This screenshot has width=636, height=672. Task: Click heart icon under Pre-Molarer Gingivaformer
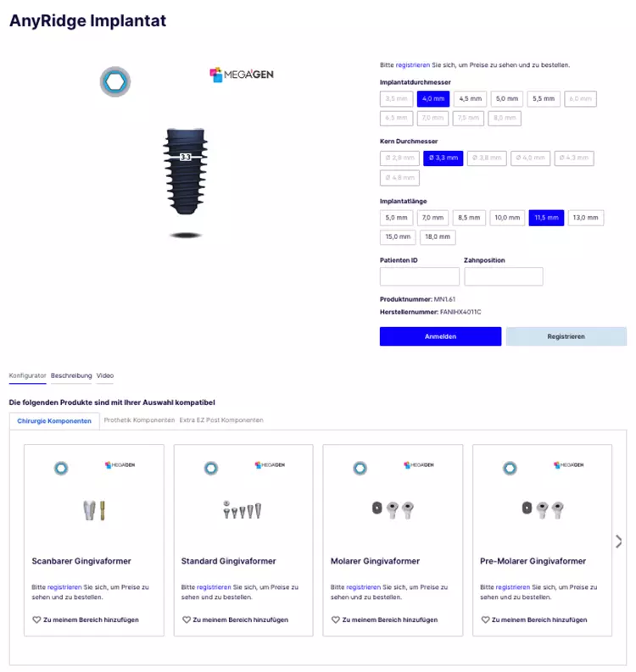coord(485,619)
